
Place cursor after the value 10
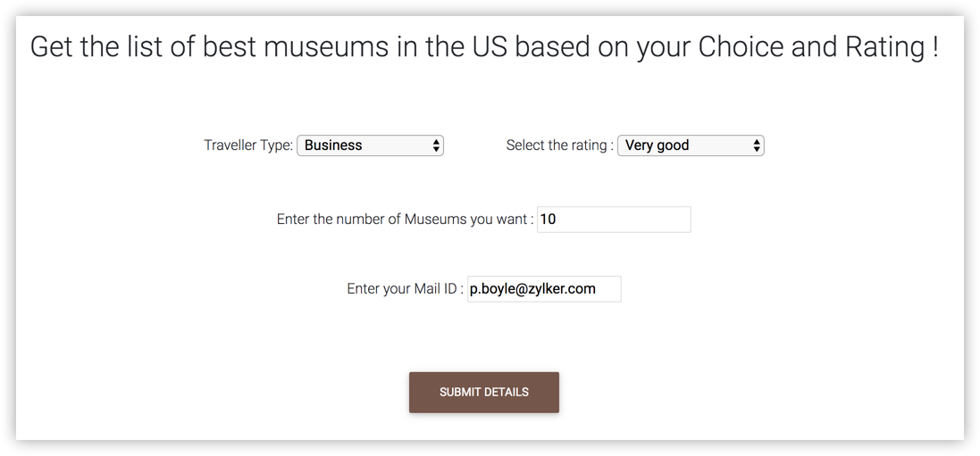tap(557, 220)
